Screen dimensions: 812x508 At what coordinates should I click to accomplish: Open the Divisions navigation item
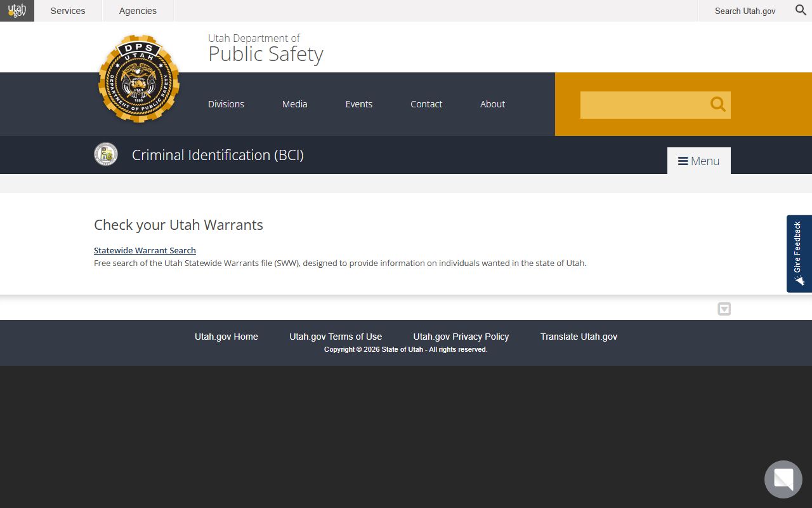(226, 104)
